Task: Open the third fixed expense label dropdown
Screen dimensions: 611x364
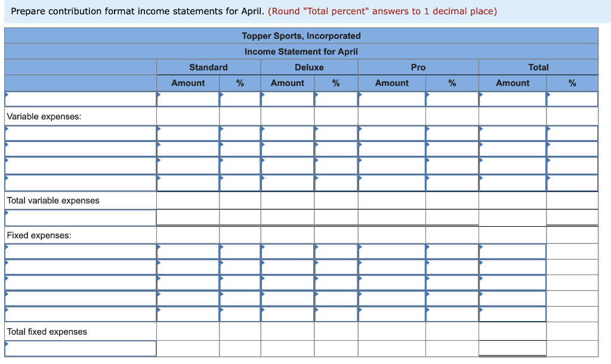Action: [81, 283]
